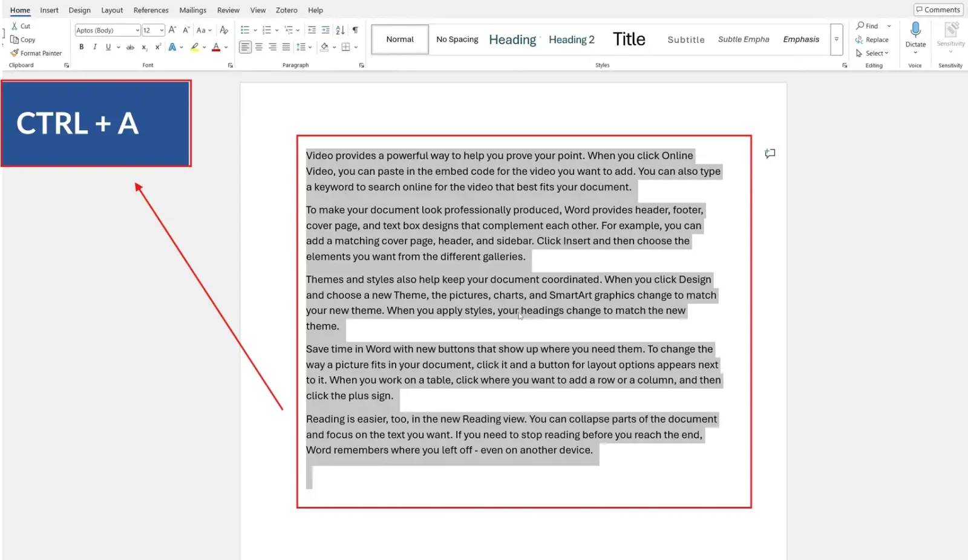The height and width of the screenshot is (560, 968).
Task: Toggle bold formatting
Action: pos(81,47)
